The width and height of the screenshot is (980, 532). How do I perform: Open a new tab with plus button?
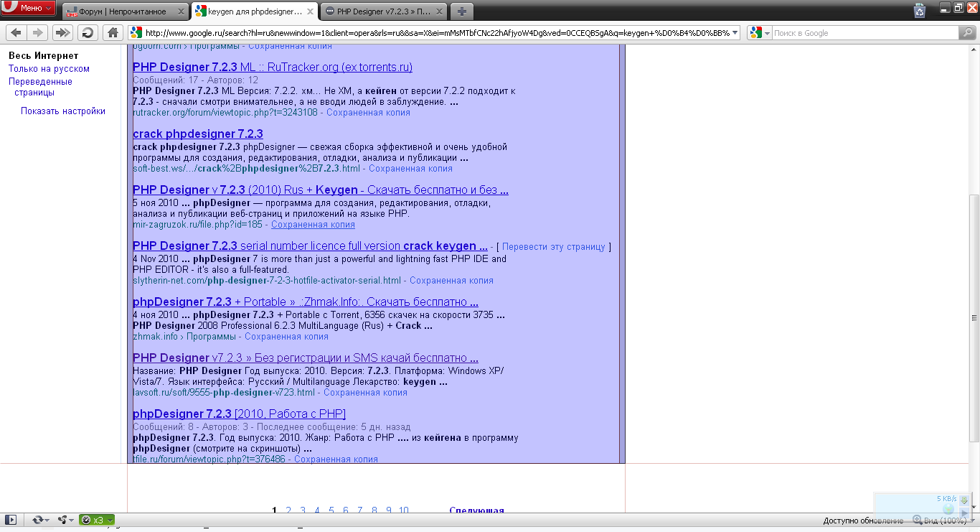click(x=461, y=11)
